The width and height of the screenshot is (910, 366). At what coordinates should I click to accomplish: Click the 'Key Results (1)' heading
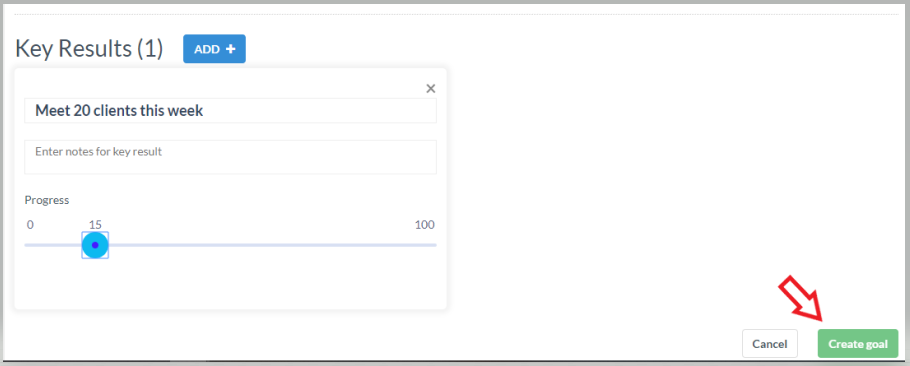[x=89, y=49]
